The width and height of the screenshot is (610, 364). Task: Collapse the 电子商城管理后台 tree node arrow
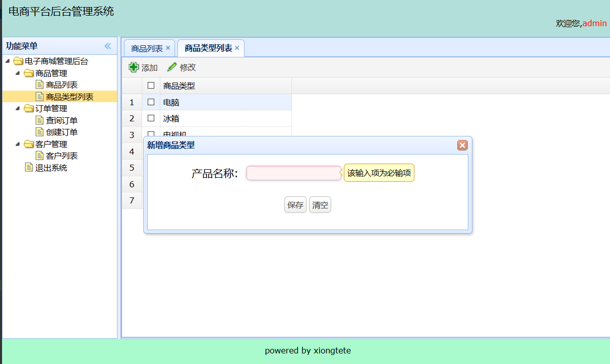(x=8, y=61)
